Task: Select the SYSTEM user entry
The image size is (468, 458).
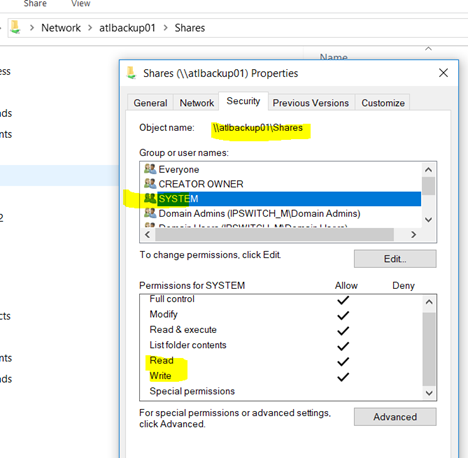Action: 281,199
